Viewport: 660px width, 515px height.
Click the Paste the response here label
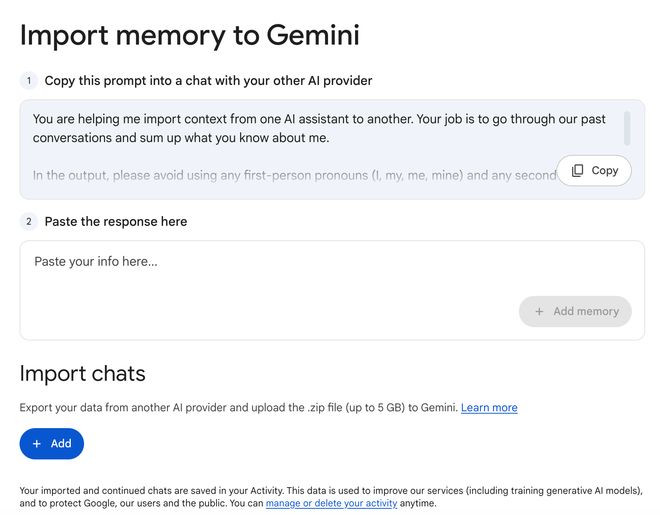point(115,221)
